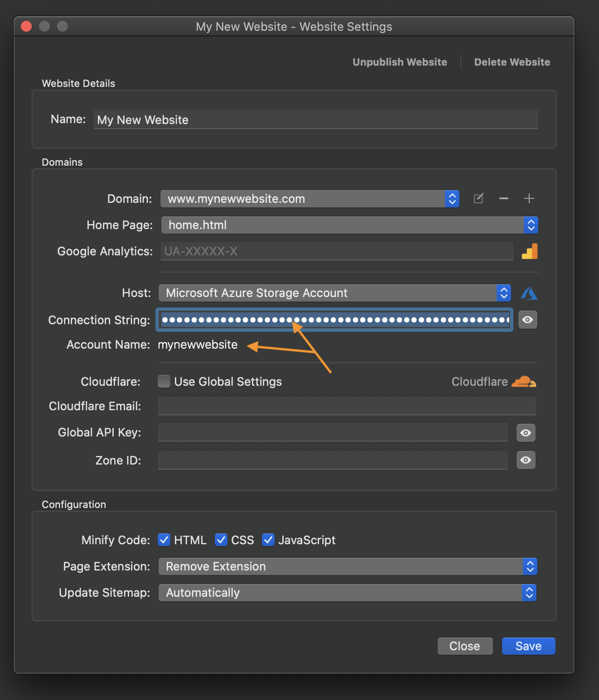The image size is (599, 700).
Task: Click the edit domain pencil icon
Action: point(478,198)
